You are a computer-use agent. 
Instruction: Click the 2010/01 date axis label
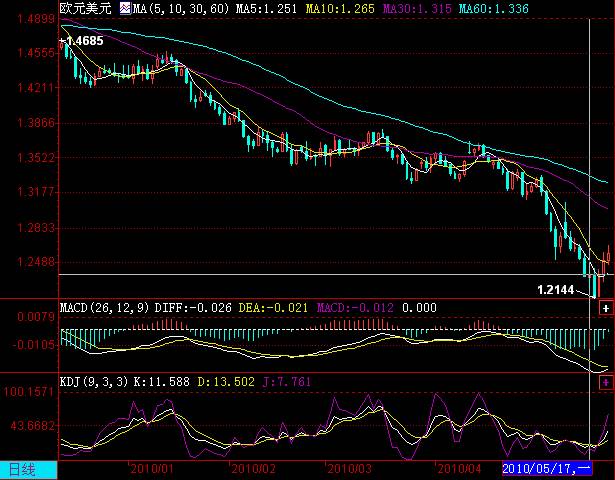(x=151, y=469)
